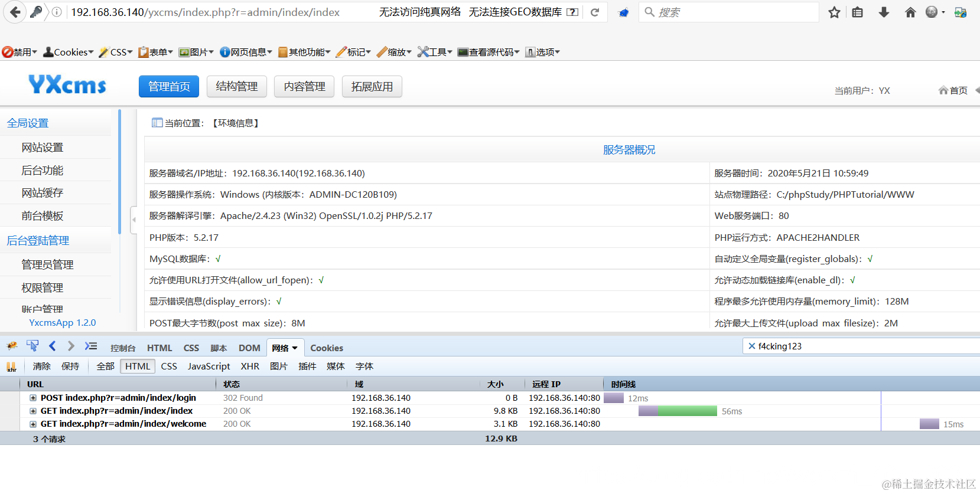Image resolution: width=980 pixels, height=494 pixels.
Task: Click the 首页 home link
Action: tap(953, 90)
